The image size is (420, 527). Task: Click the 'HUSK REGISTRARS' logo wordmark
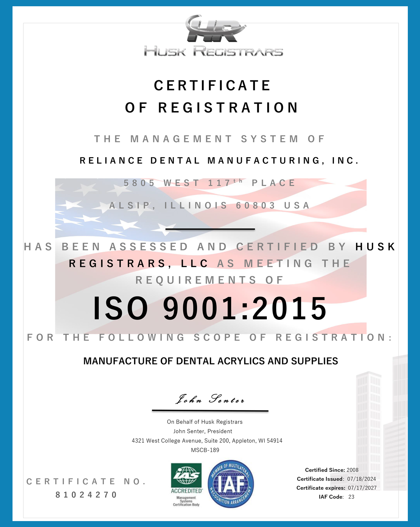click(x=213, y=51)
